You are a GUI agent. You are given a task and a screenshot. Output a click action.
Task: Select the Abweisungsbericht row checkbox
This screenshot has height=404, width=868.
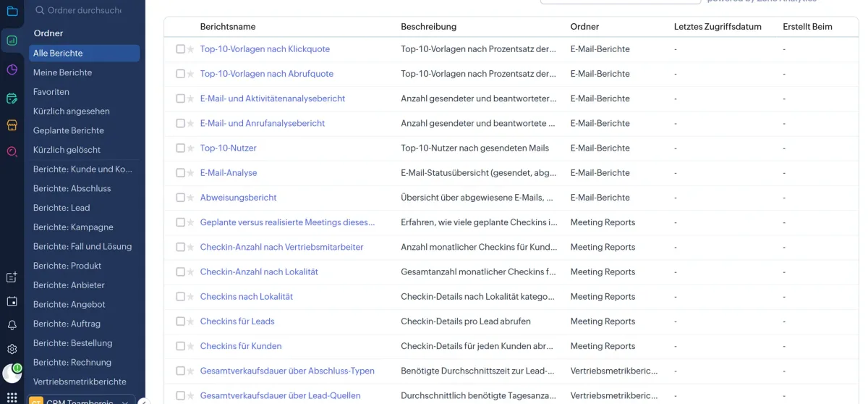coord(180,198)
